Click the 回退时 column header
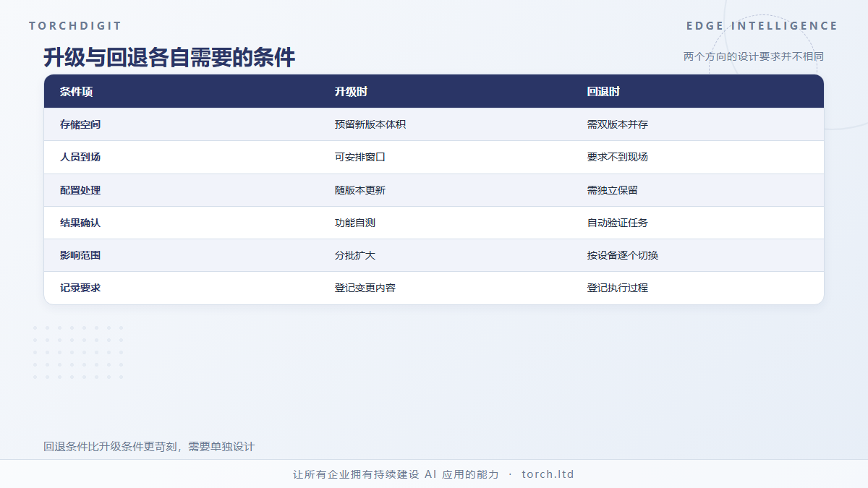The width and height of the screenshot is (868, 488). click(603, 92)
